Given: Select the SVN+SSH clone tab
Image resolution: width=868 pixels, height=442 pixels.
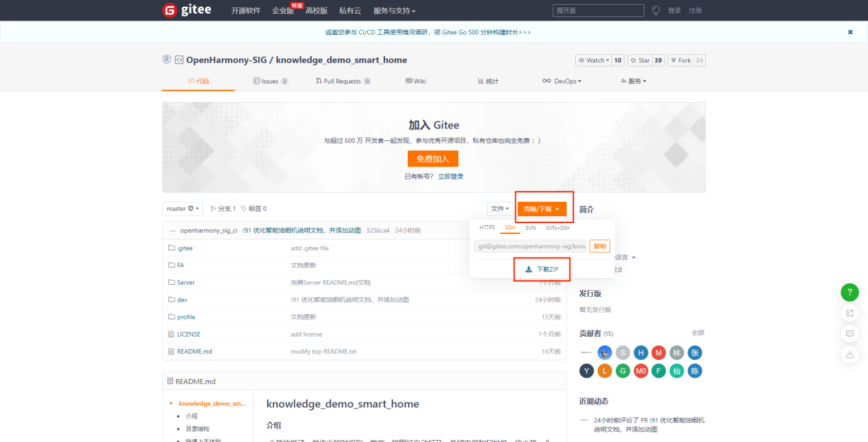Looking at the screenshot, I should click(557, 228).
